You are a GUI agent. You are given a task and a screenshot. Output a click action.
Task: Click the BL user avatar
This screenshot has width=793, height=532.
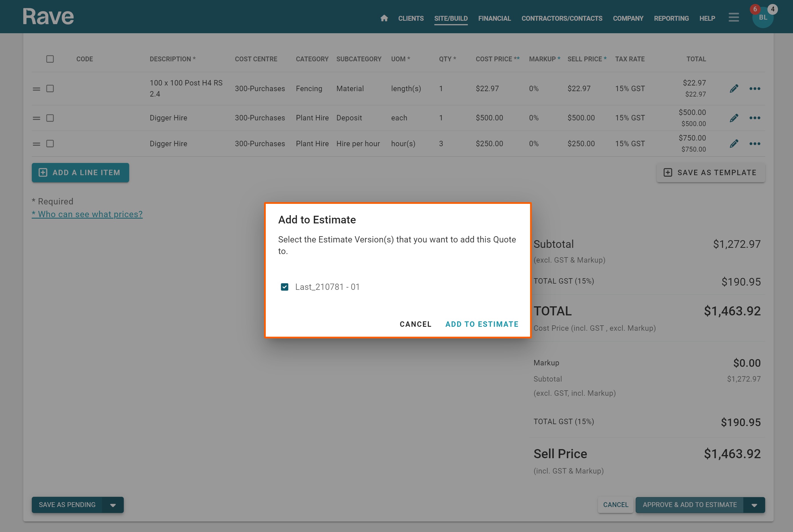(762, 18)
